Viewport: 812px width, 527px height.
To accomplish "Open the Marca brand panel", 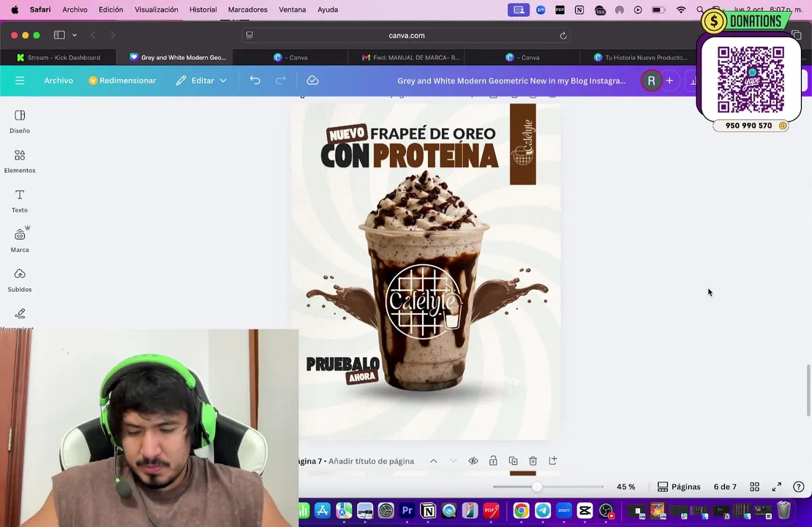I will (x=20, y=241).
